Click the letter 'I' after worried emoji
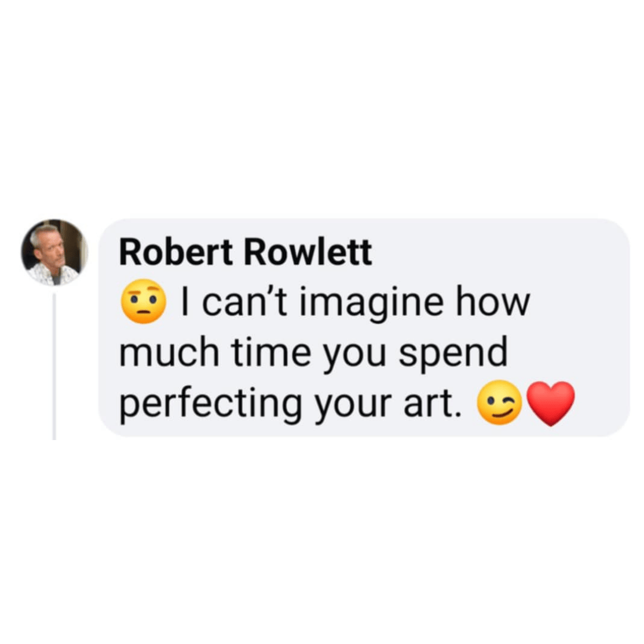 coord(185,302)
